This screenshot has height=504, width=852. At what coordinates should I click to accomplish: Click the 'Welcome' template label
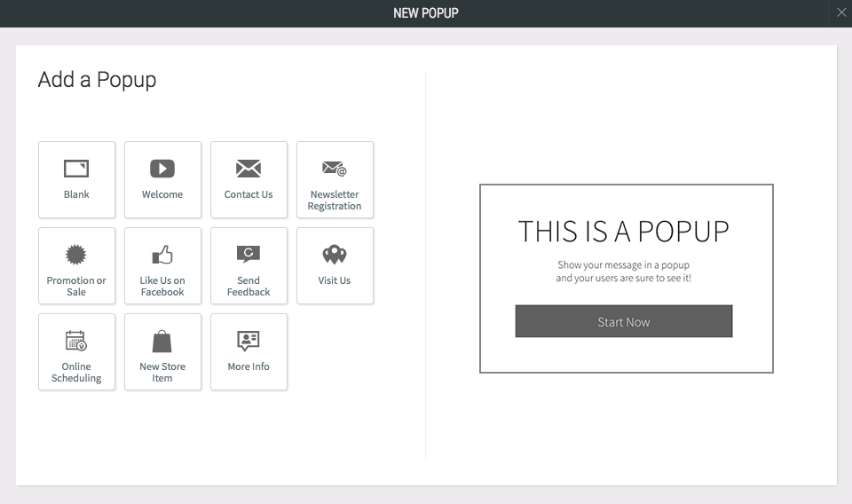(162, 194)
